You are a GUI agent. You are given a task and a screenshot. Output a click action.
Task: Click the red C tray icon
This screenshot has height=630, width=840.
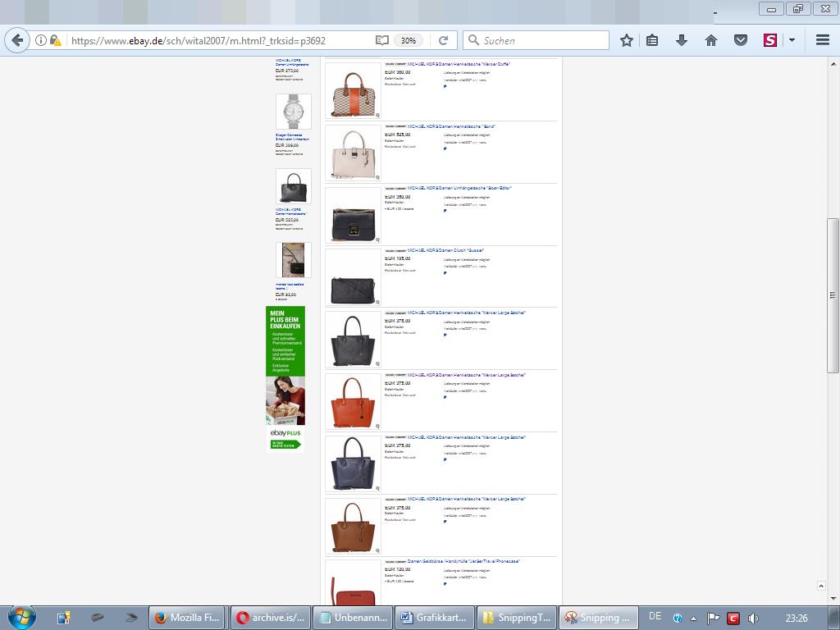(733, 619)
